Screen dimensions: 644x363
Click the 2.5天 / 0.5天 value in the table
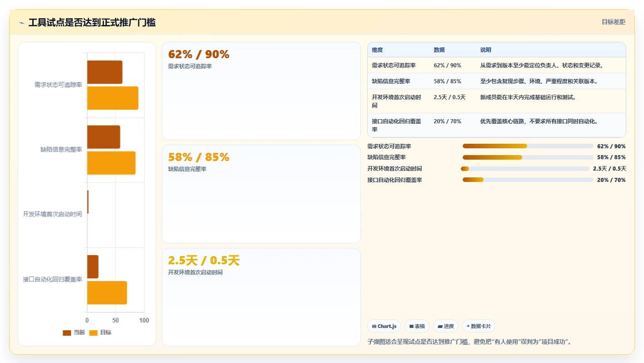pyautogui.click(x=449, y=97)
